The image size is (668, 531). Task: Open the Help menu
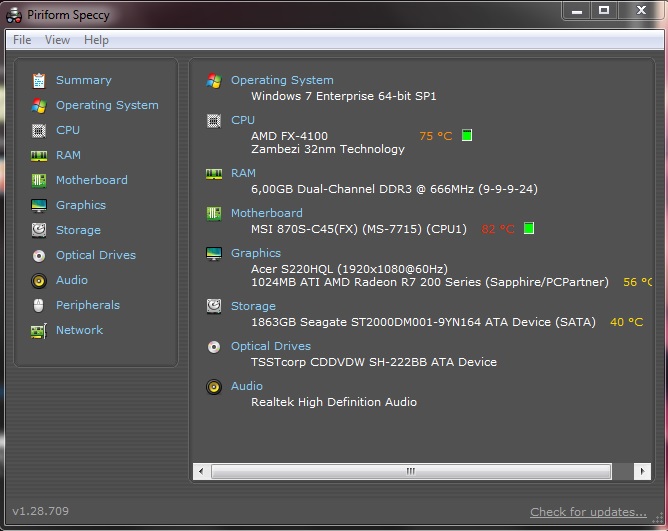[x=96, y=40]
